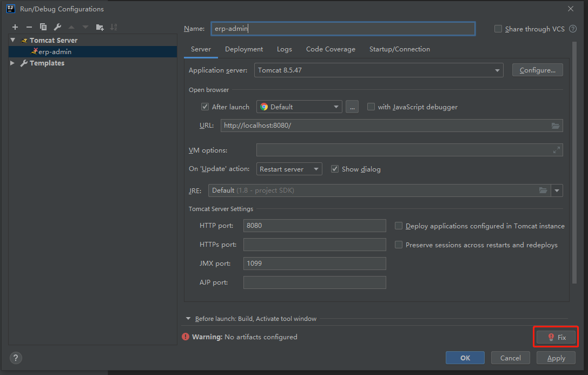Open help for Share through VCS
Screen dimensions: 588x375
(x=573, y=29)
